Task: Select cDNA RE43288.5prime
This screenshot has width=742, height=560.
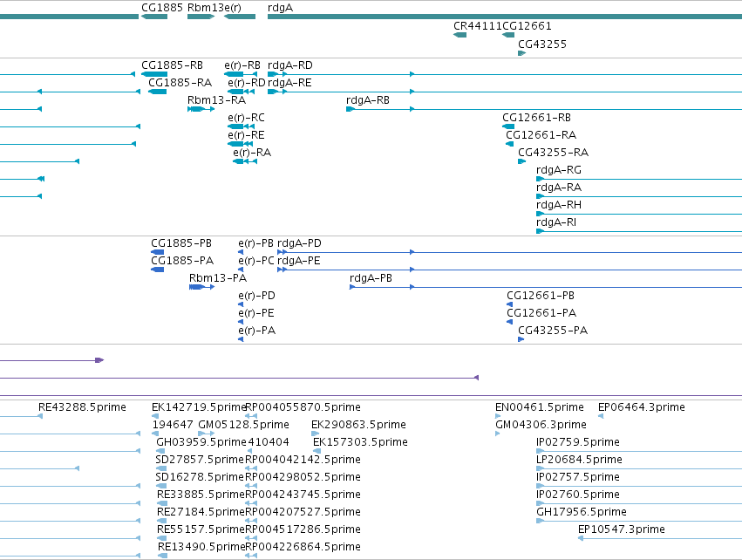Action: [82, 407]
